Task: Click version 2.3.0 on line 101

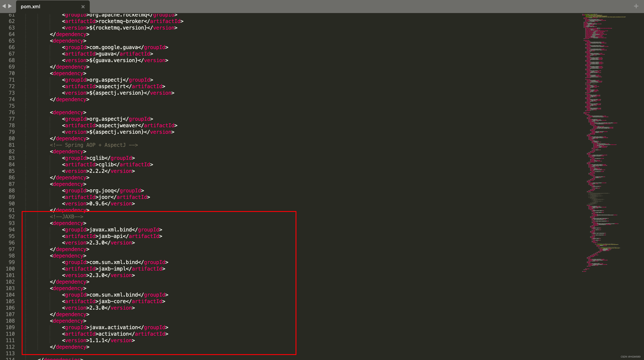Action: click(x=97, y=275)
